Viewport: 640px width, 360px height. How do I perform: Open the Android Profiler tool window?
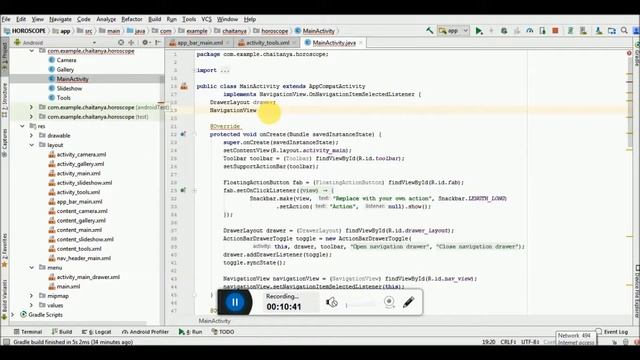pyautogui.click(x=145, y=332)
